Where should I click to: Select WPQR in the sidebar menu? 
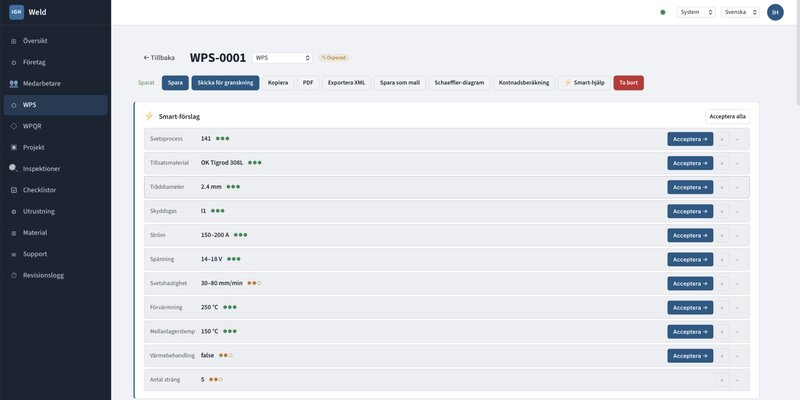pyautogui.click(x=34, y=126)
